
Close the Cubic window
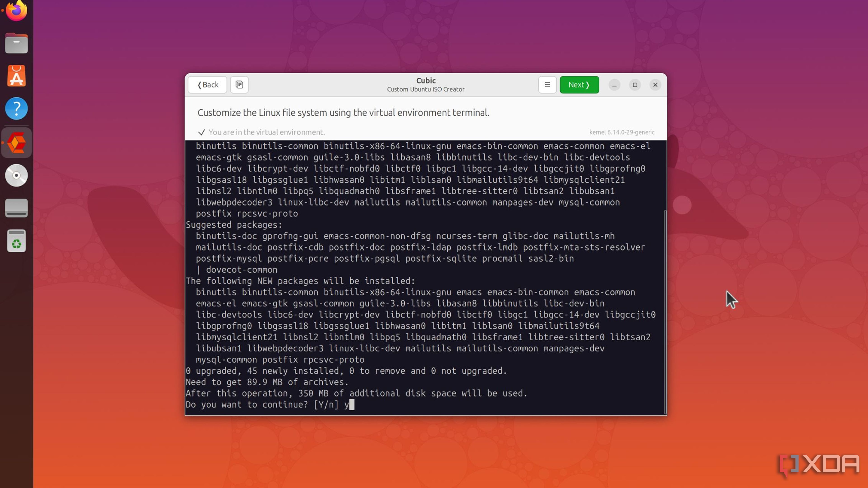(x=655, y=85)
